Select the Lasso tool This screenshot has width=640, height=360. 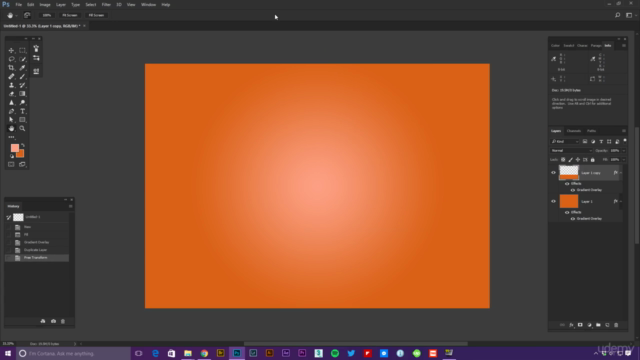(11, 59)
